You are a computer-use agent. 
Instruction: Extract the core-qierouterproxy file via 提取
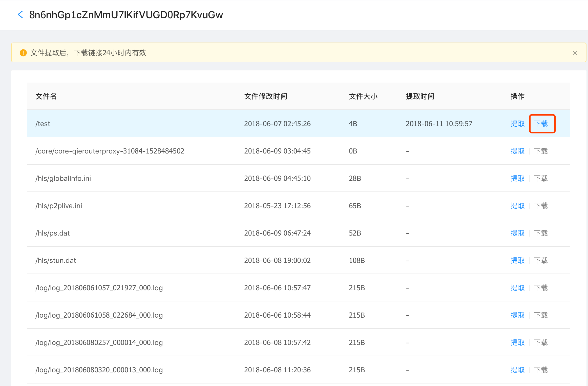pos(517,151)
